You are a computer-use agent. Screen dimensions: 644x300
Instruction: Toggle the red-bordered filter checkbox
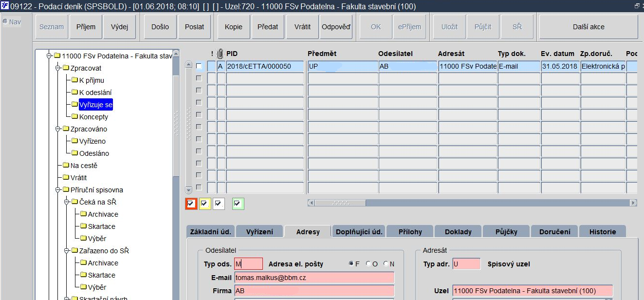coord(191,204)
